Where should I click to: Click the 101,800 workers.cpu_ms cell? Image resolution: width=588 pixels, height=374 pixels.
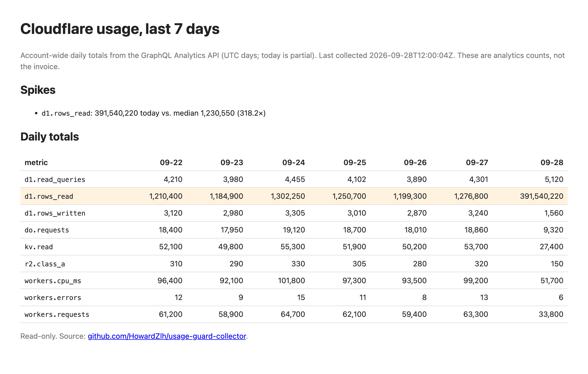pyautogui.click(x=291, y=281)
